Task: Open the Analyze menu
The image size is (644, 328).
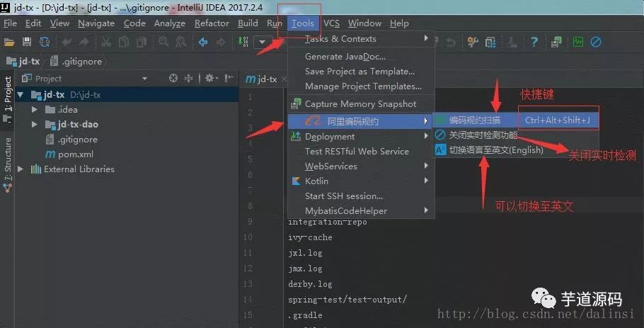Action: coord(170,23)
